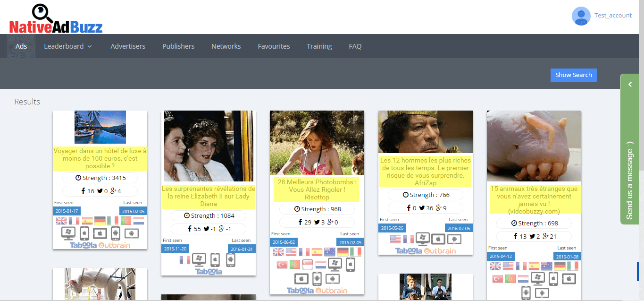
Task: Click the iPhone icon on the Gaddafi ad
Action: point(437,240)
